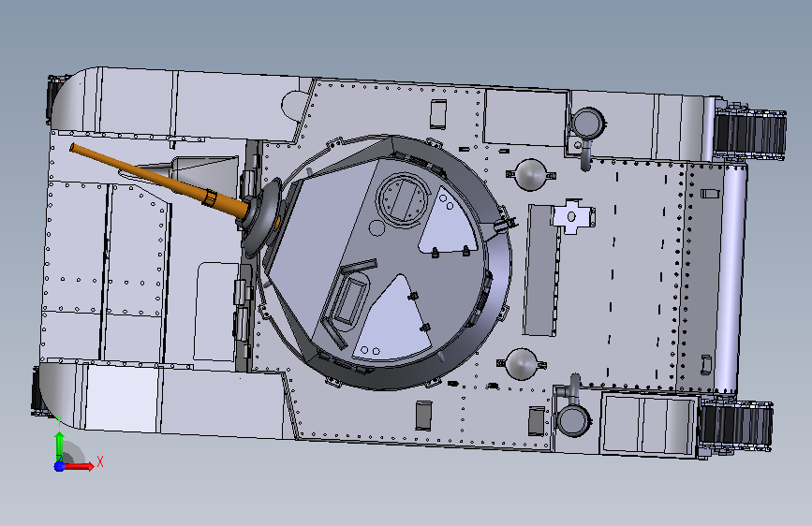The image size is (812, 526).
Task: Select the rectangular hatch on the turret roof
Action: (x=348, y=300)
